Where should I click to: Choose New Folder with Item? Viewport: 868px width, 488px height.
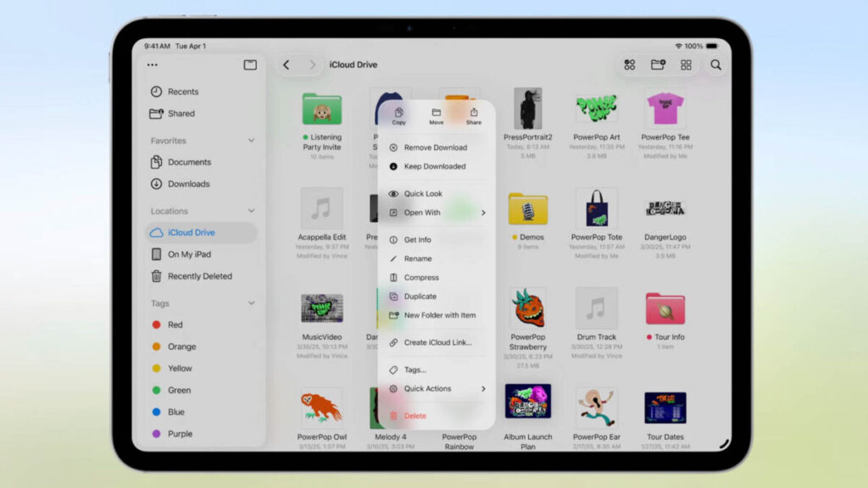437,315
